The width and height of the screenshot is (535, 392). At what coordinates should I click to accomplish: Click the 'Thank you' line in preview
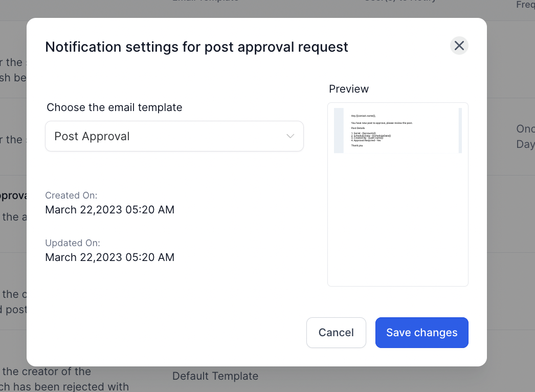point(357,145)
